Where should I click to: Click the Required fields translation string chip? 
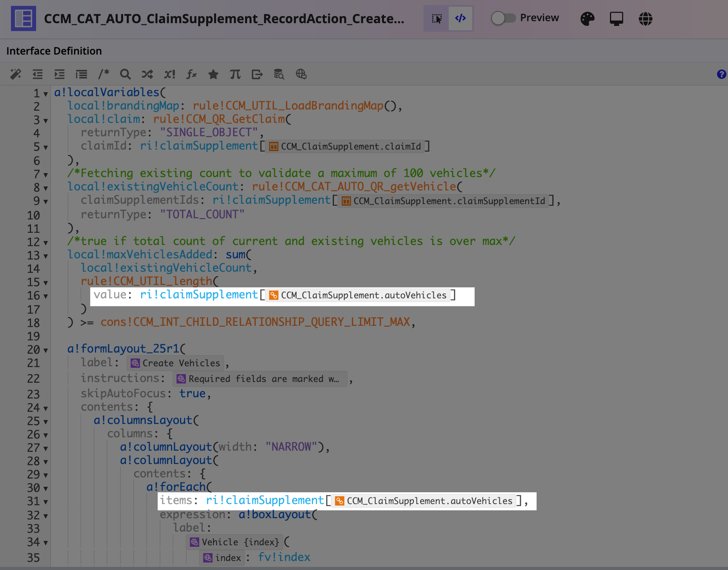[x=260, y=379]
